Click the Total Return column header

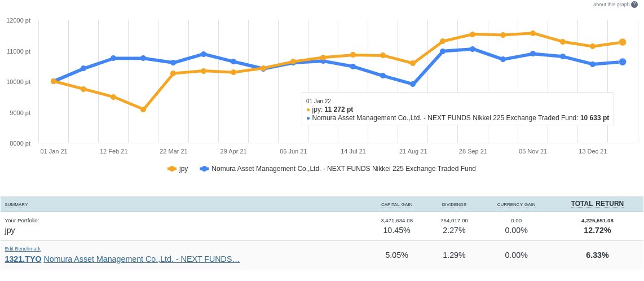(x=597, y=204)
